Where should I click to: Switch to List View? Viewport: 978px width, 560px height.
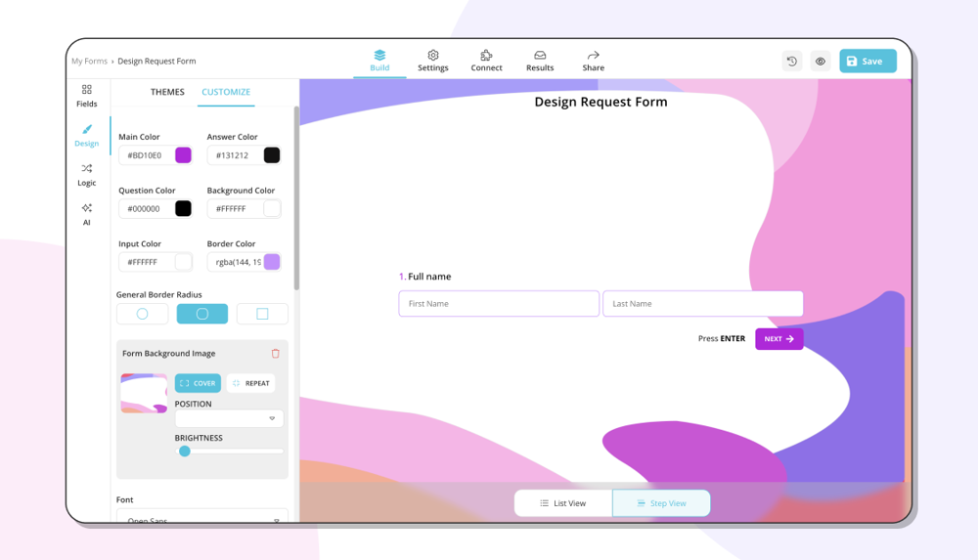click(x=563, y=503)
